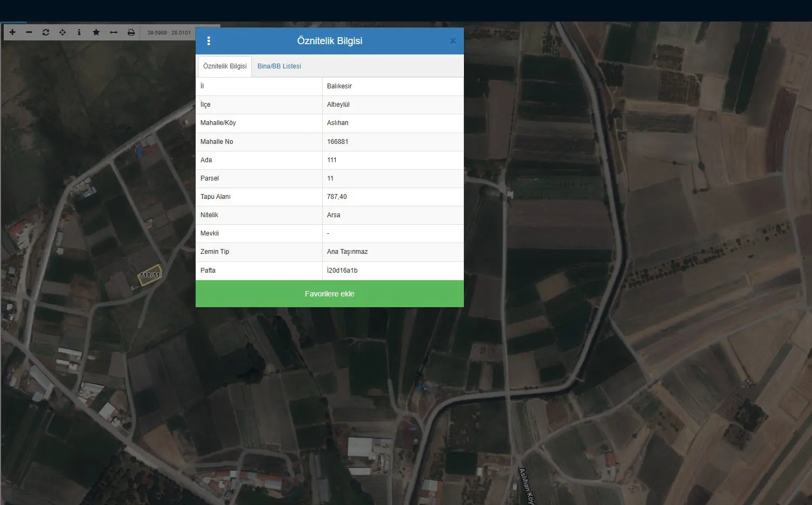Screen dimensions: 812x505
Task: Close the Öznitelik Bilgisi dialog
Action: 453,41
